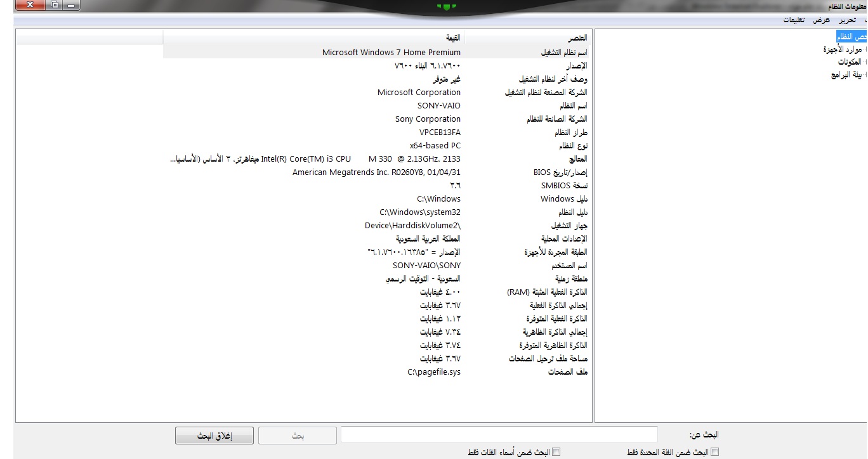Select the الذاكرة الفعلية المتوفرة row label
Viewport: 868px width, 459px height.
556,319
